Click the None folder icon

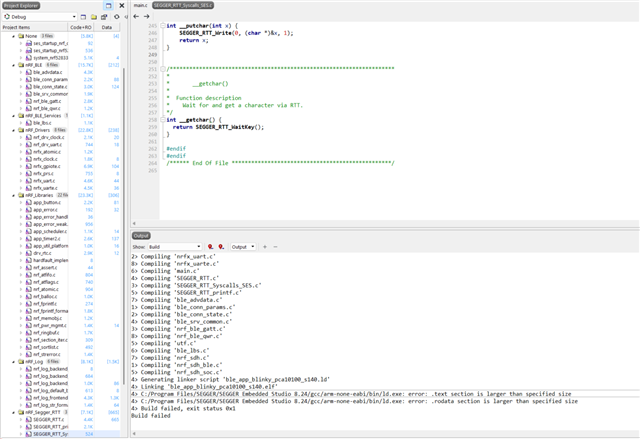[21, 36]
